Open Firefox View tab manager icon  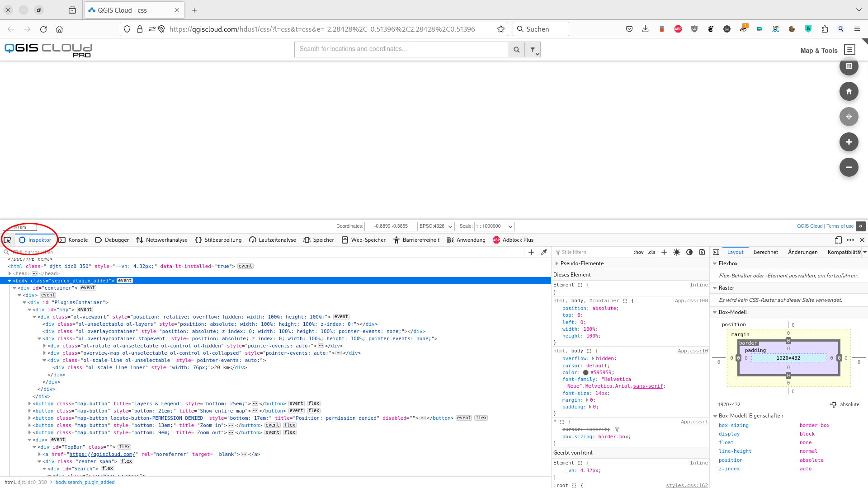pos(72,10)
